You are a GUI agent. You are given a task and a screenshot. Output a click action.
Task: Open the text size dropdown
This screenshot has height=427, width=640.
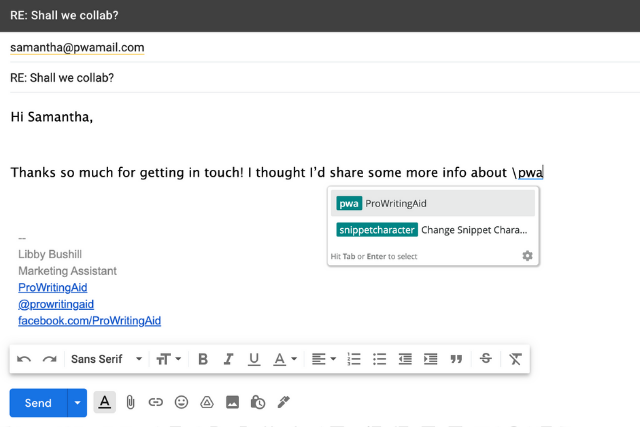168,359
